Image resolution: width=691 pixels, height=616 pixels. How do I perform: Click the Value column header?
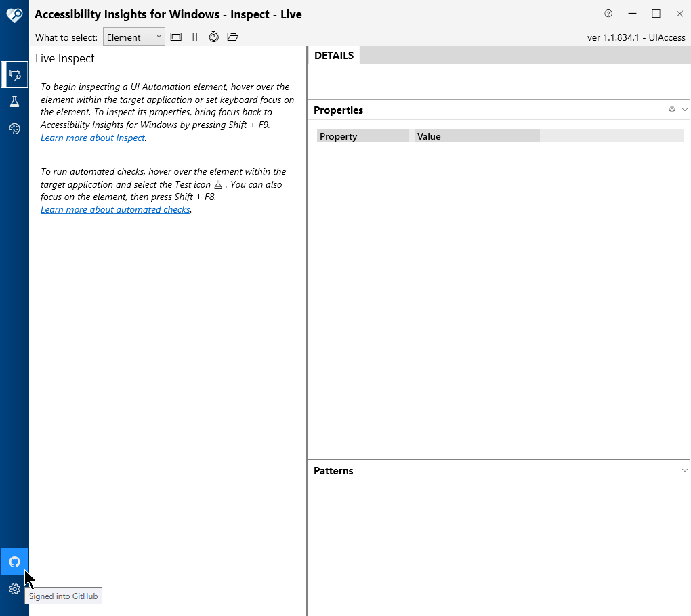[477, 136]
